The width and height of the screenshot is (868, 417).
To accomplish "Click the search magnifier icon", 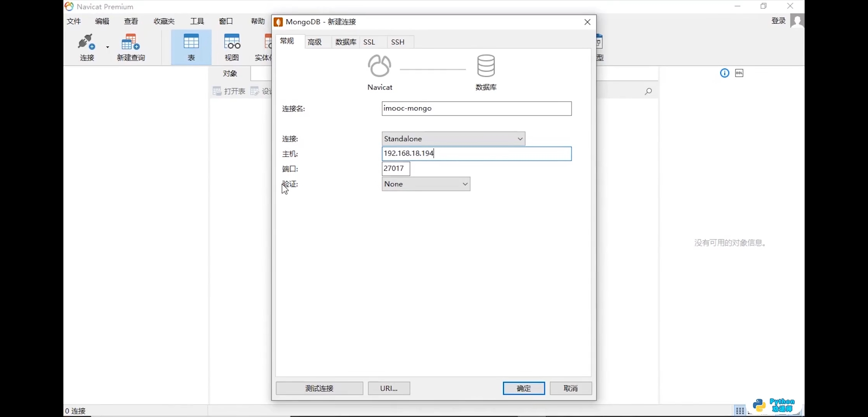I will [648, 92].
